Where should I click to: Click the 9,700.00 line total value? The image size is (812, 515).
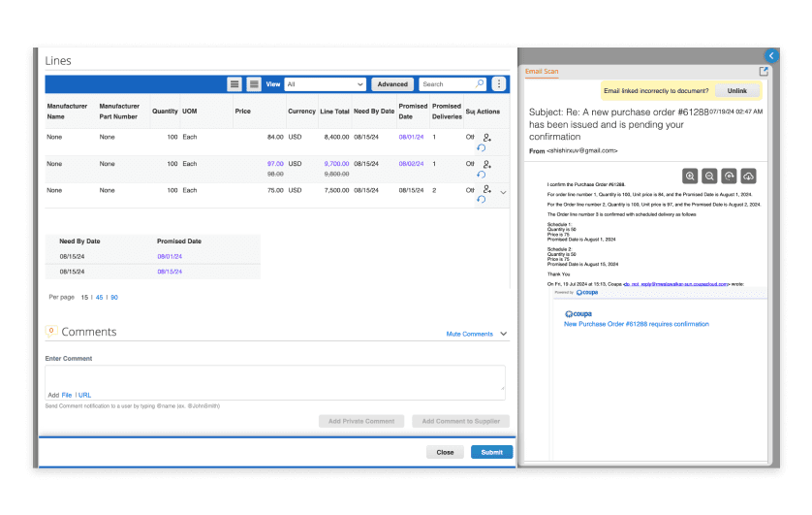336,164
